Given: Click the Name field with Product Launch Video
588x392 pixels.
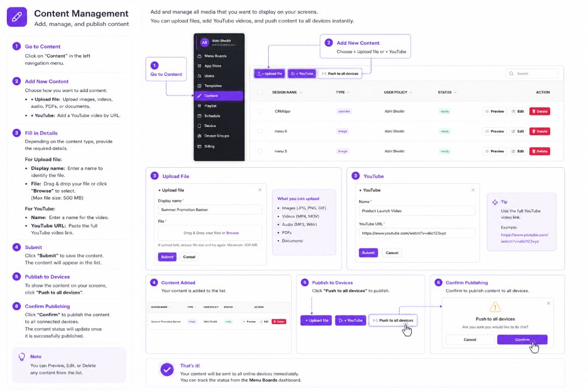Looking at the screenshot, I should (x=417, y=210).
